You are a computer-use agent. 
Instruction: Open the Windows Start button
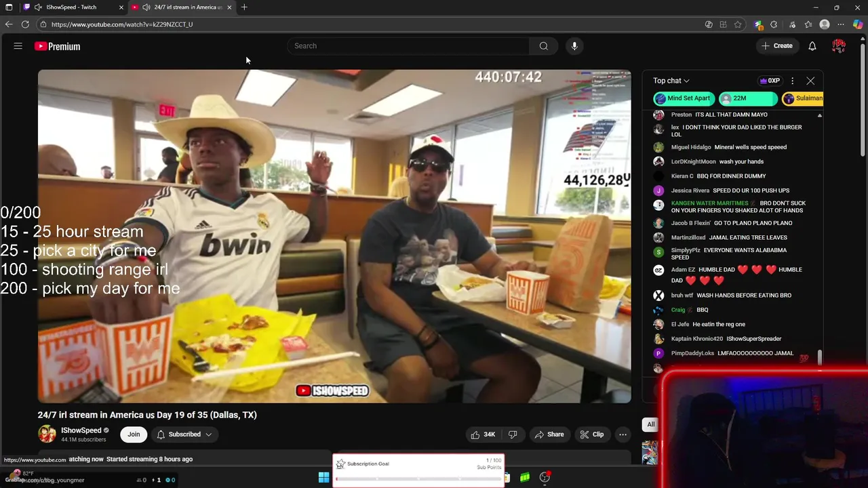[x=323, y=478]
